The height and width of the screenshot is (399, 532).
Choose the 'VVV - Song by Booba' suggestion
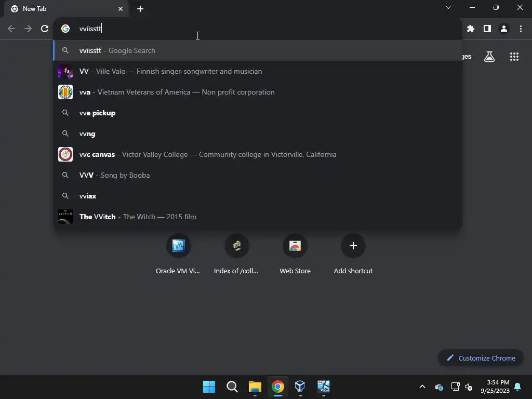point(258,175)
